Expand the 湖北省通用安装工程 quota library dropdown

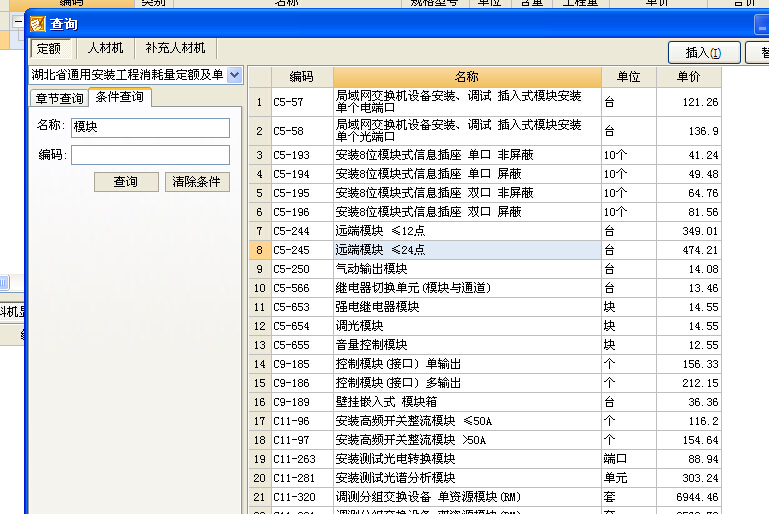coord(234,75)
